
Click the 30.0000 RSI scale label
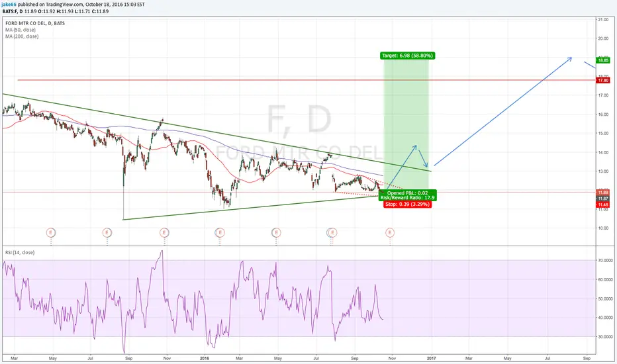tap(605, 337)
